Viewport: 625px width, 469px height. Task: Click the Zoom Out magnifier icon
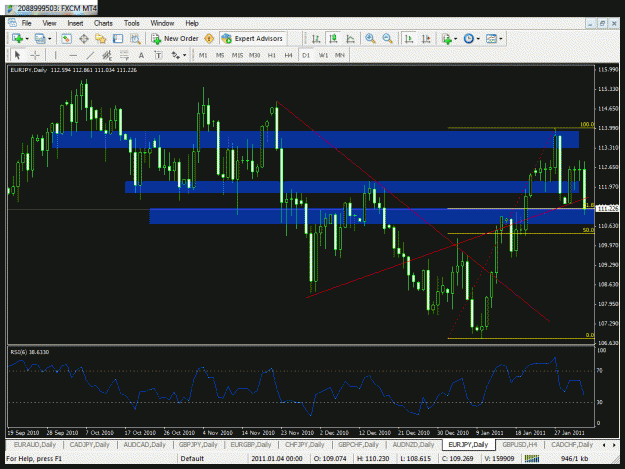point(387,39)
